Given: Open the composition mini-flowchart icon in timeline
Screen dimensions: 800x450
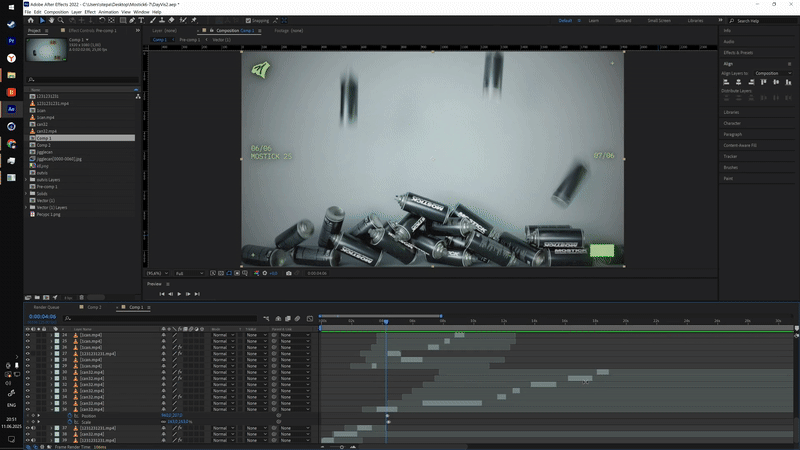Looking at the screenshot, I should click(x=266, y=319).
